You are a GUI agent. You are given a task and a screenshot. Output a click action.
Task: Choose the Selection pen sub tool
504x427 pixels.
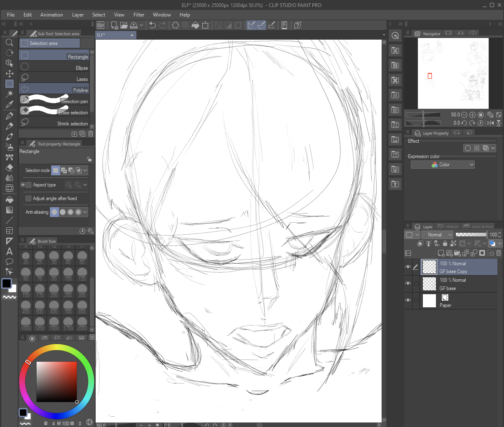[x=54, y=100]
